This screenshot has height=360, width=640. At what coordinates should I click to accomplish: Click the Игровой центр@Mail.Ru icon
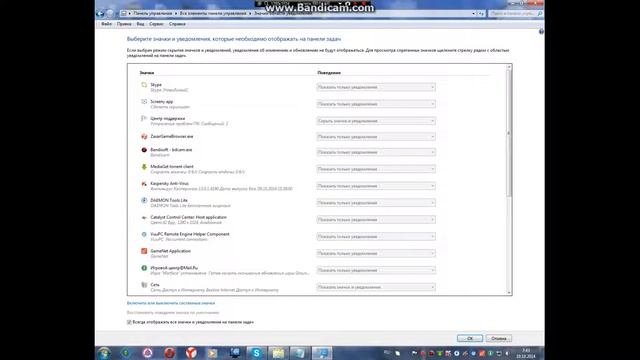[144, 268]
